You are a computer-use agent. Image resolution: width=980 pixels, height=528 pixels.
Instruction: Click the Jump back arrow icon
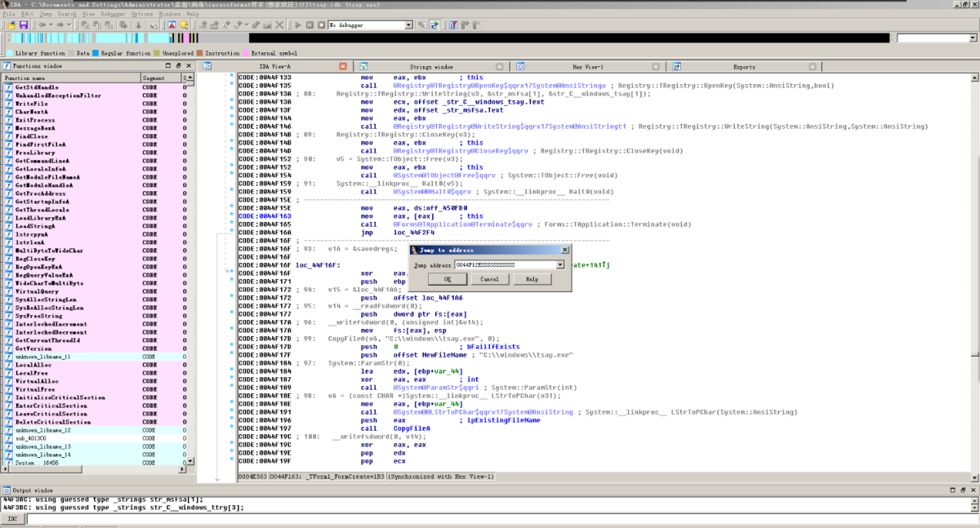pyautogui.click(x=42, y=25)
